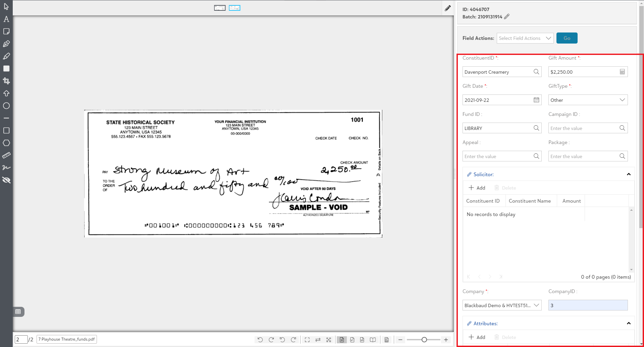Viewport: 644px width, 347px height.
Task: Click the Constituent Name column header
Action: point(530,201)
